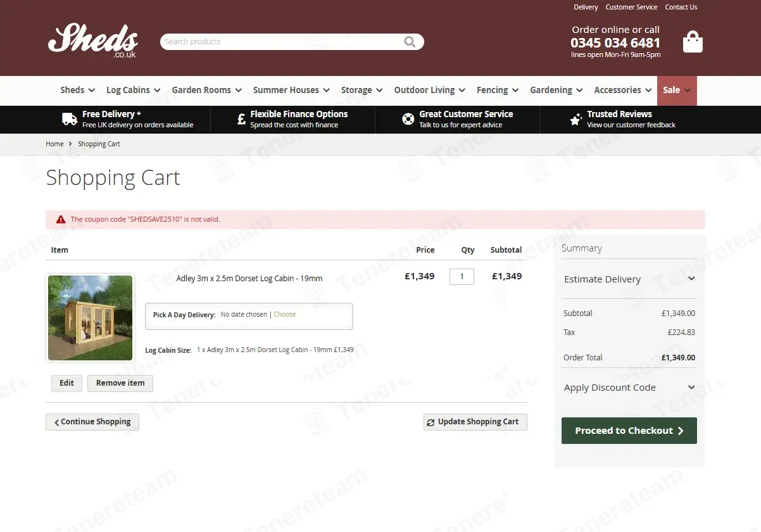Click the Sheds.co.uk logo

point(92,41)
